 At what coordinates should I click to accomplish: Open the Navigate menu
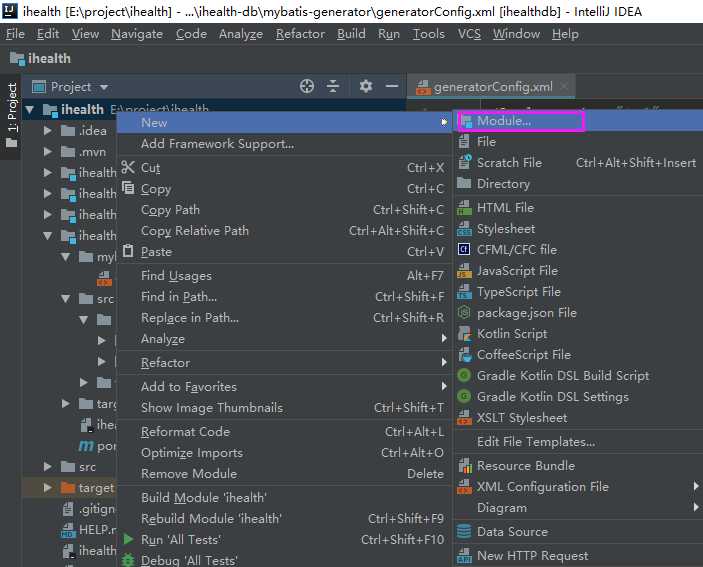137,34
